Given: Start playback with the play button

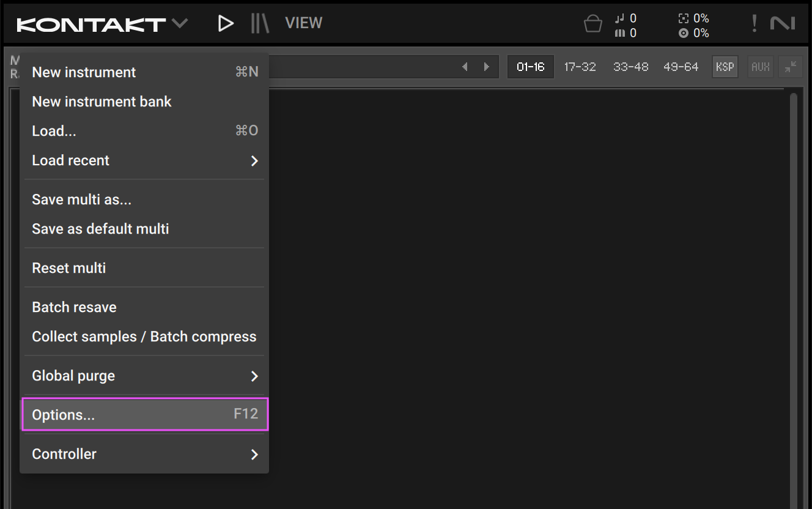Looking at the screenshot, I should [x=226, y=23].
